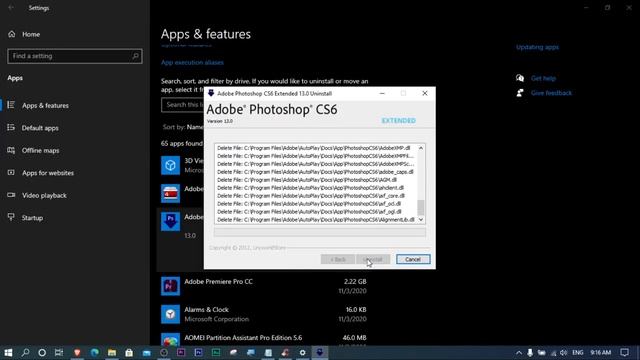Open Cortana from the taskbar
The width and height of the screenshot is (640, 360).
[42, 353]
